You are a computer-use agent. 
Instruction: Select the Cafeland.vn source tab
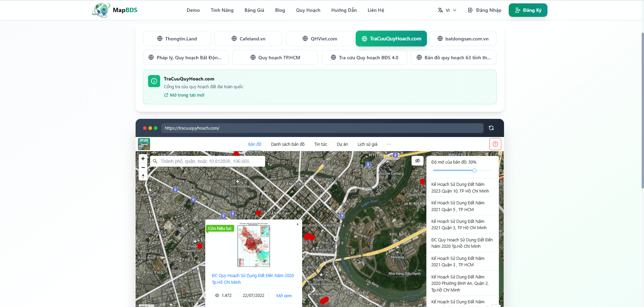pos(248,39)
